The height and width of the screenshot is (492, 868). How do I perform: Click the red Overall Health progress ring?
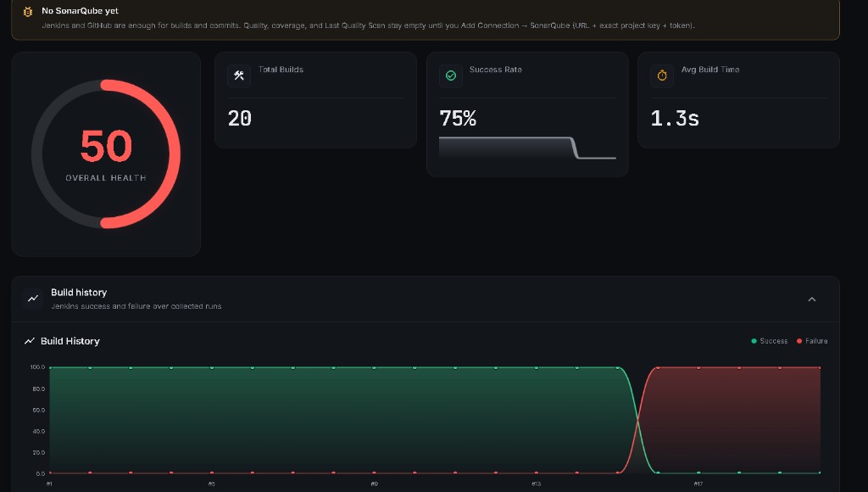[x=106, y=154]
